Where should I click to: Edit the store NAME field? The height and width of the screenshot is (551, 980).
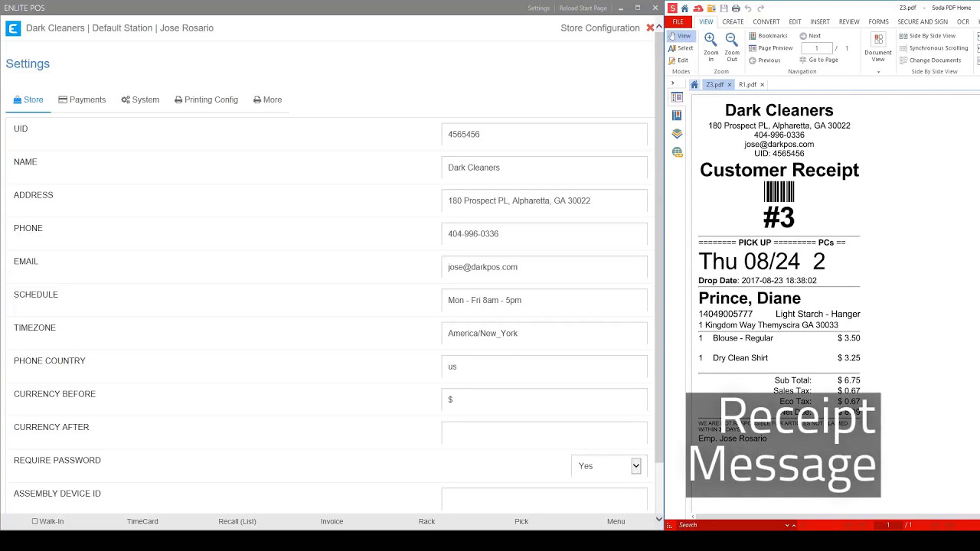click(544, 168)
